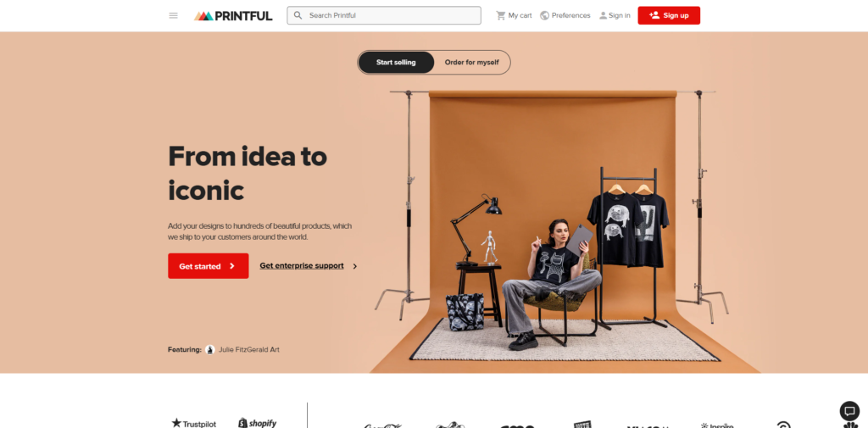Click the Search Printful input field
The width and height of the screenshot is (868, 428).
coord(384,15)
